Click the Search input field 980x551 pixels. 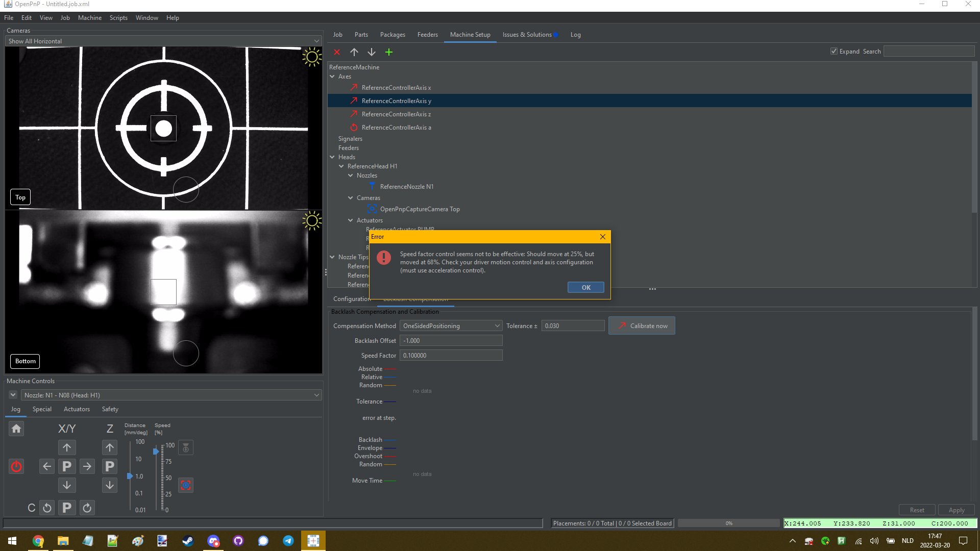[929, 51]
